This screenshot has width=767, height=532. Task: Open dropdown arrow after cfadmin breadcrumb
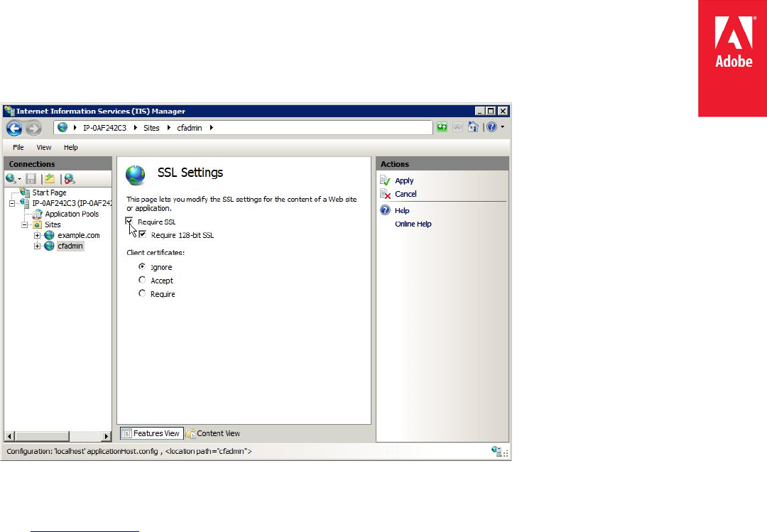(212, 128)
